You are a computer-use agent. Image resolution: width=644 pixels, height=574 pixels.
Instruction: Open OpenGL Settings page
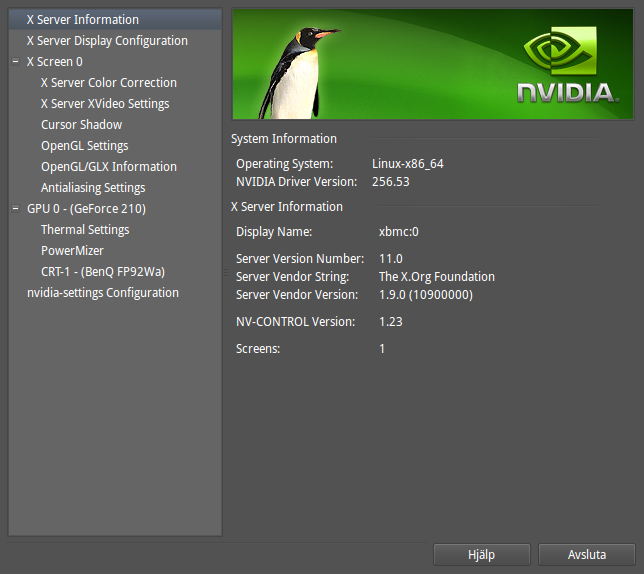click(x=85, y=146)
